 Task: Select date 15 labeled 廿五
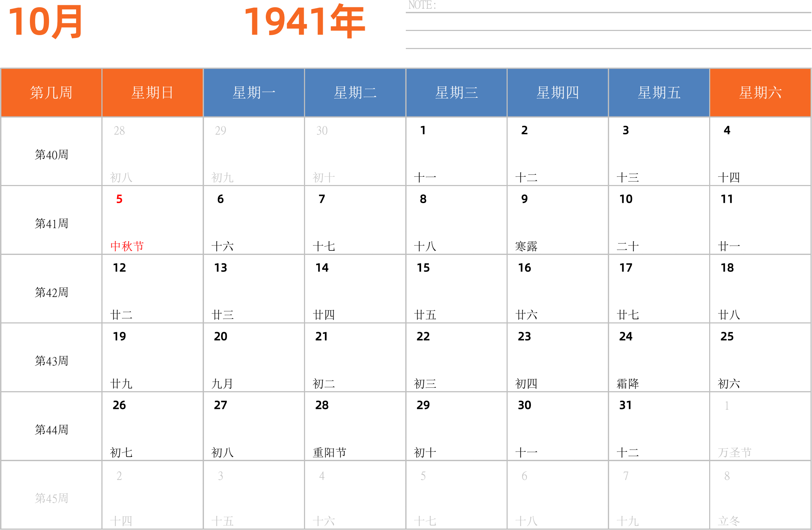[456, 289]
